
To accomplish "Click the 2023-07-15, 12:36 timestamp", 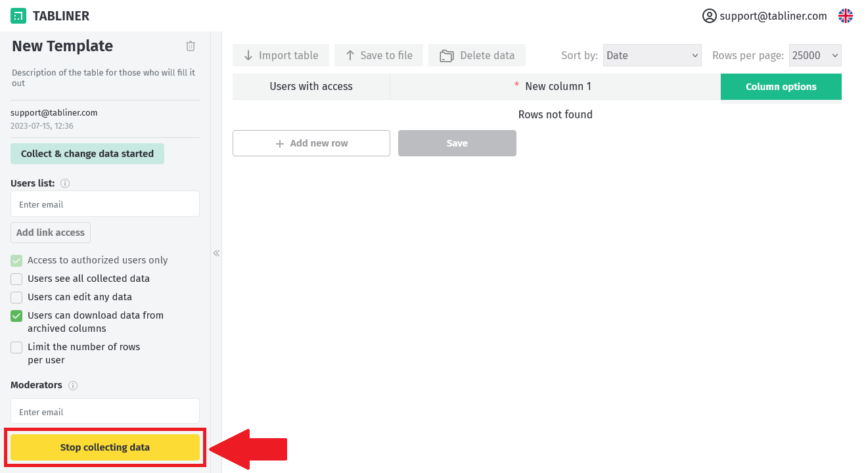I will point(42,125).
